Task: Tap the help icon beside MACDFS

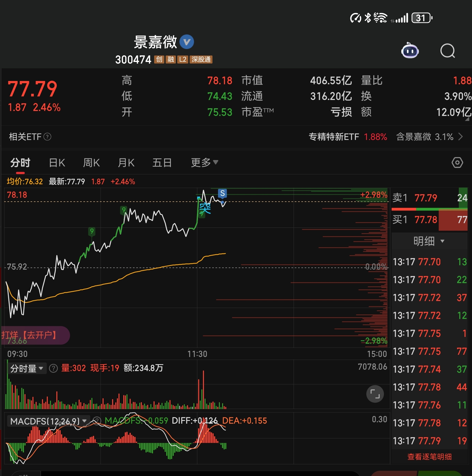Action: [x=97, y=421]
